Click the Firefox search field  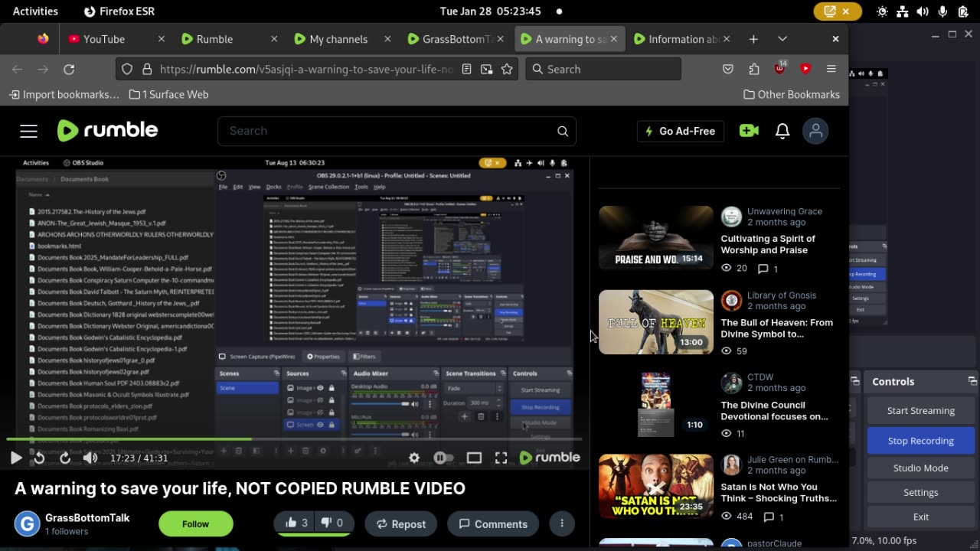tap(603, 69)
